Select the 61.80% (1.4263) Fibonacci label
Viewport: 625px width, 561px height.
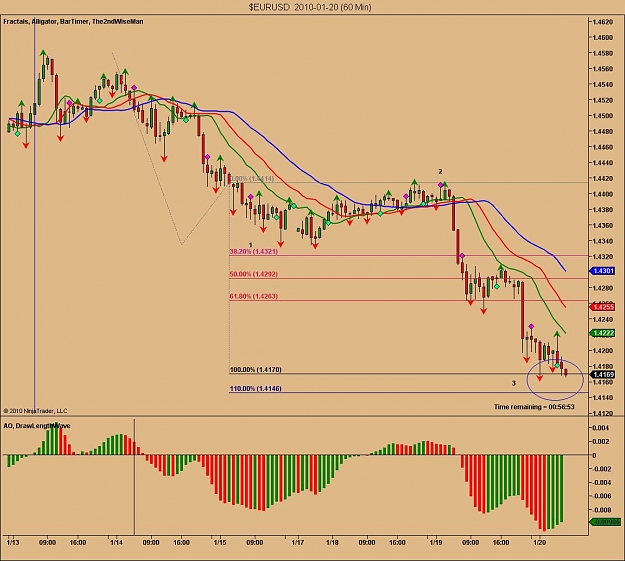tap(254, 296)
